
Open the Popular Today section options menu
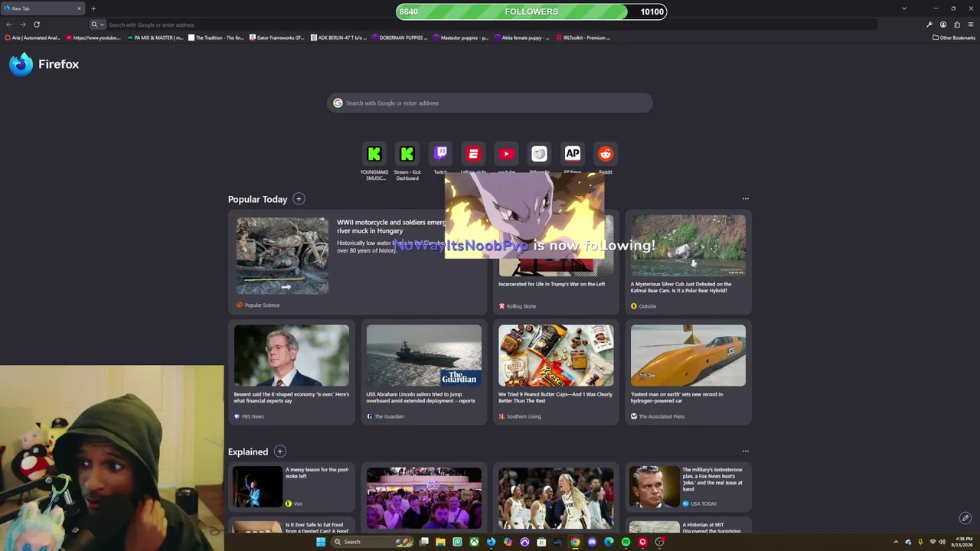[745, 199]
